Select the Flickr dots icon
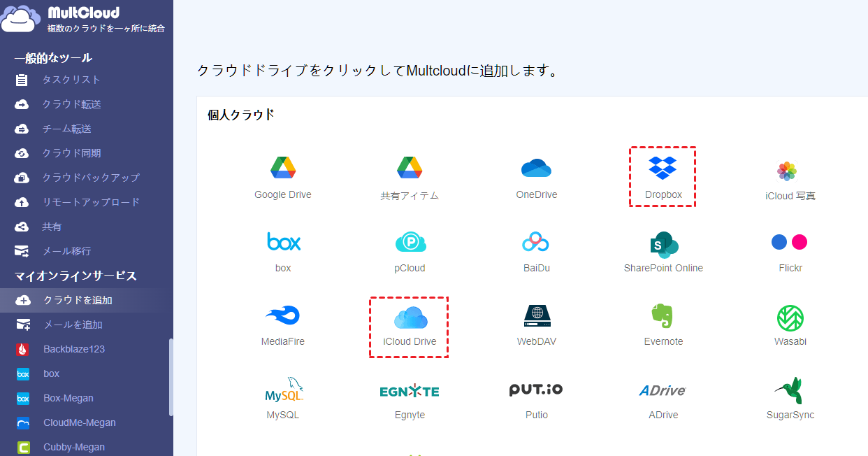The width and height of the screenshot is (868, 456). 790,242
